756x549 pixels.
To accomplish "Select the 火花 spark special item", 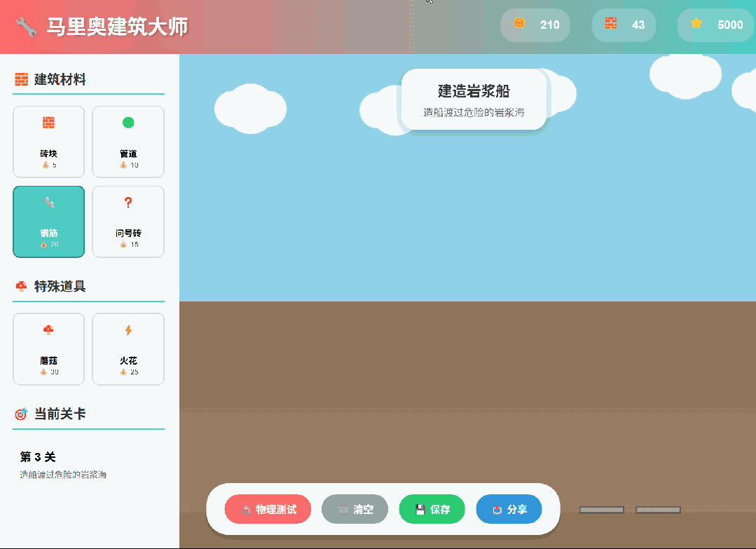I will pyautogui.click(x=128, y=349).
